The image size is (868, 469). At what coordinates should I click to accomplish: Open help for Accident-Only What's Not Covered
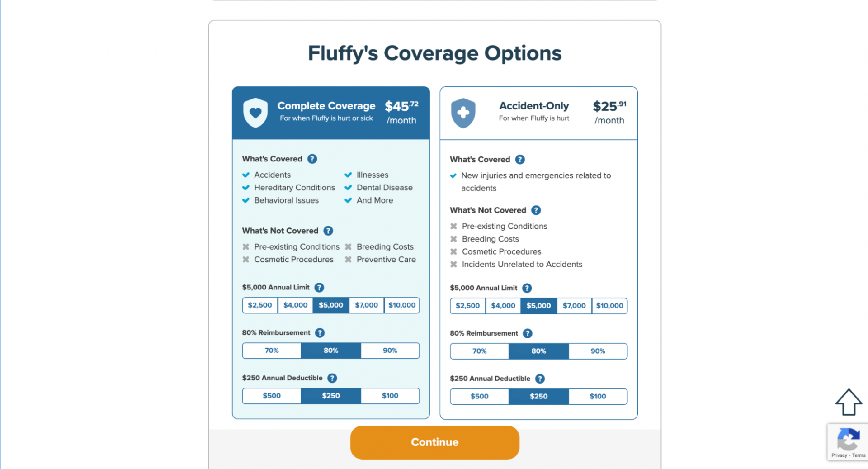pyautogui.click(x=536, y=210)
